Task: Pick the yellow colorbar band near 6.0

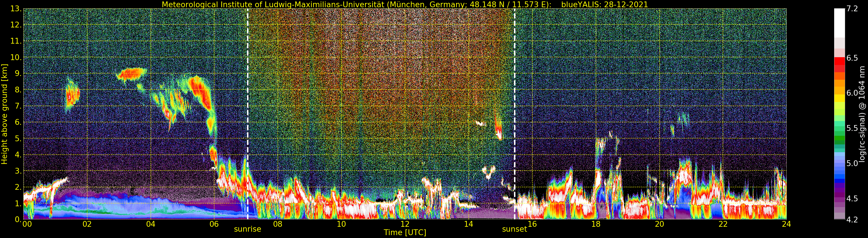Action: pos(839,98)
